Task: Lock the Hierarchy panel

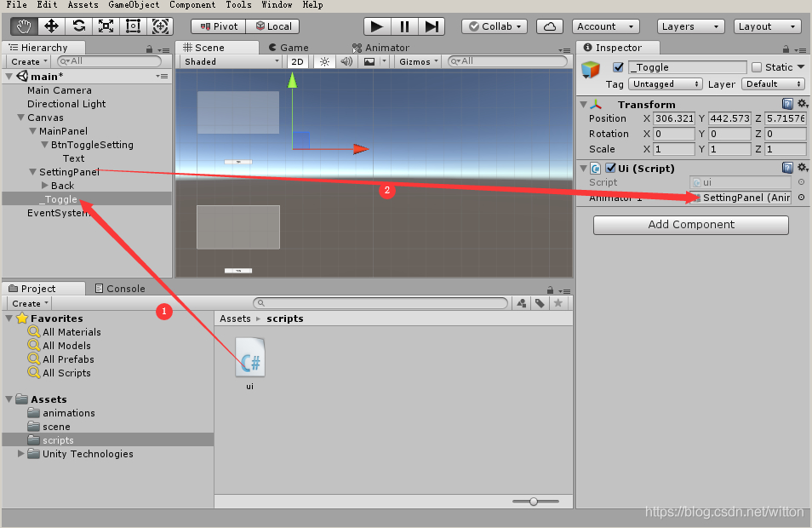Action: [149, 49]
